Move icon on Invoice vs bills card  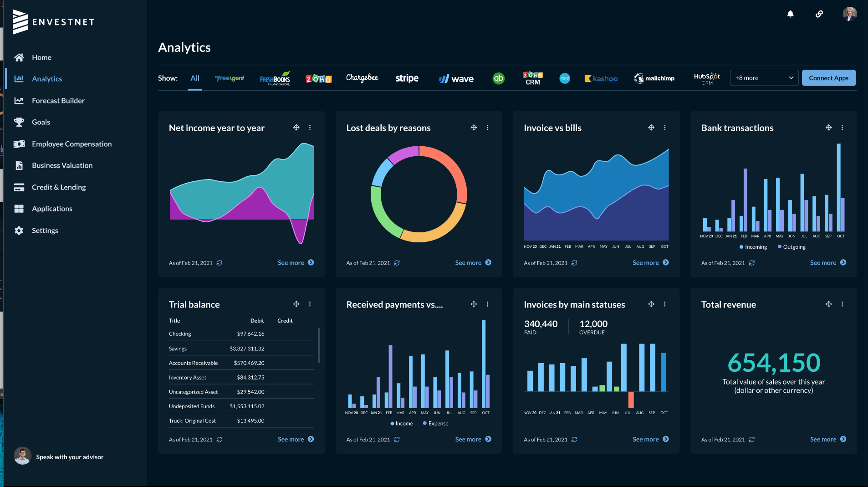coord(651,128)
